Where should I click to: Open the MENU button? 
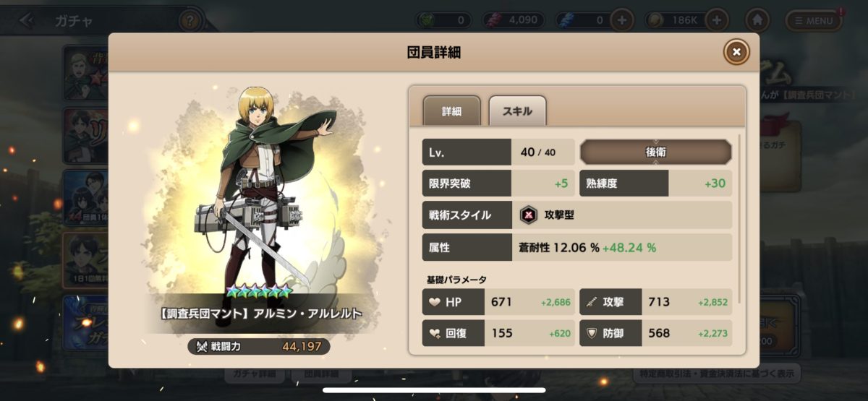pyautogui.click(x=814, y=20)
